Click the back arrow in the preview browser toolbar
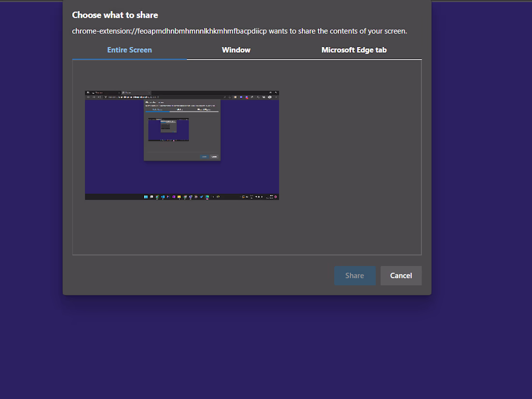Image resolution: width=532 pixels, height=399 pixels. point(89,97)
